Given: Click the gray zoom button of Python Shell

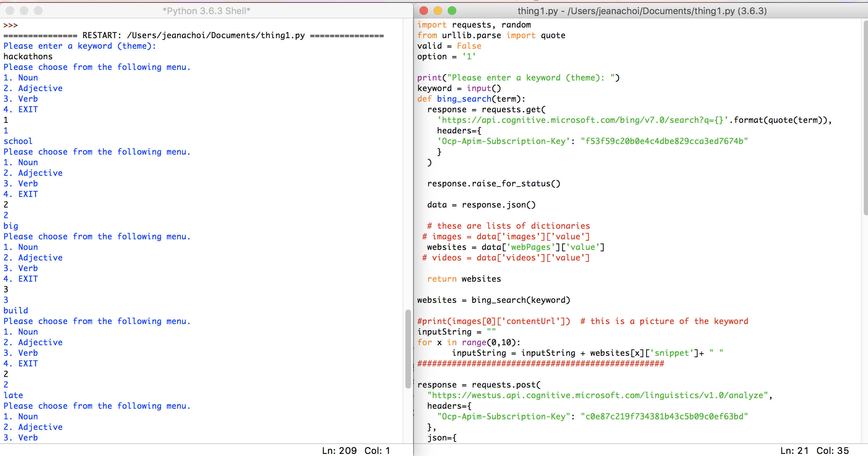Looking at the screenshot, I should 38,11.
